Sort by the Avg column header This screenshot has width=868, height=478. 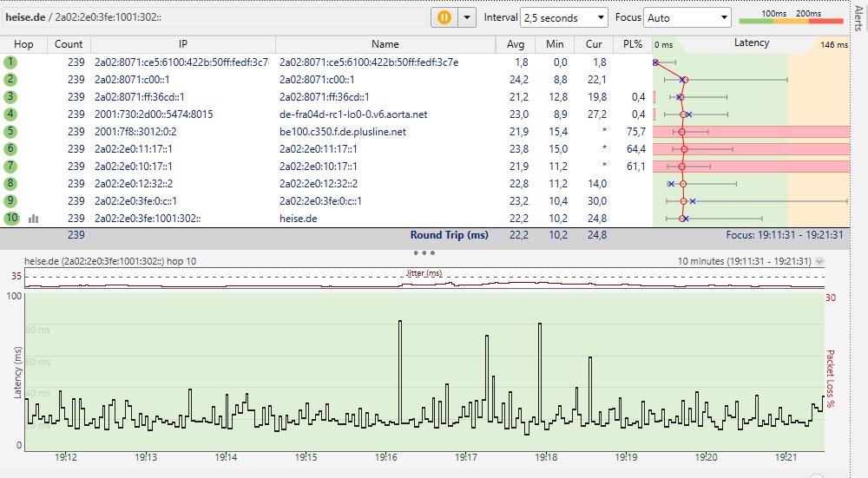pos(516,44)
